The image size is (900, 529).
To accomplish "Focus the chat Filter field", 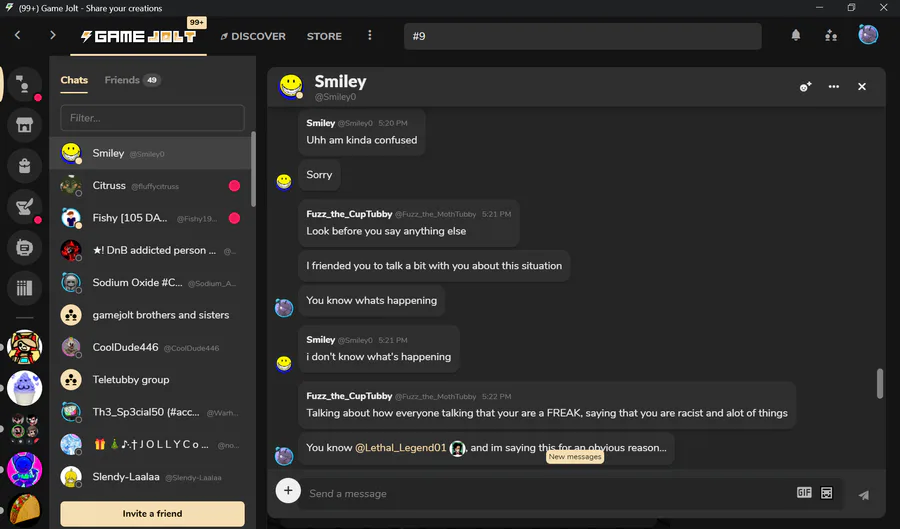I will 152,118.
